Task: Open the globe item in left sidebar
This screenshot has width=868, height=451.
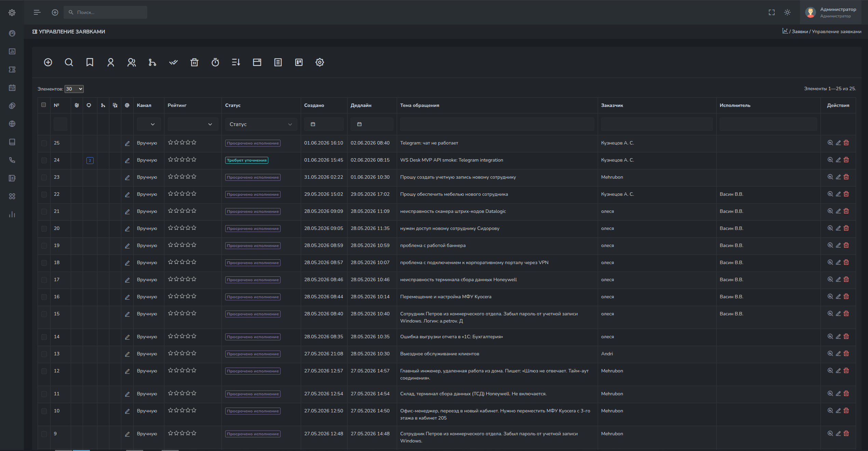Action: click(12, 124)
